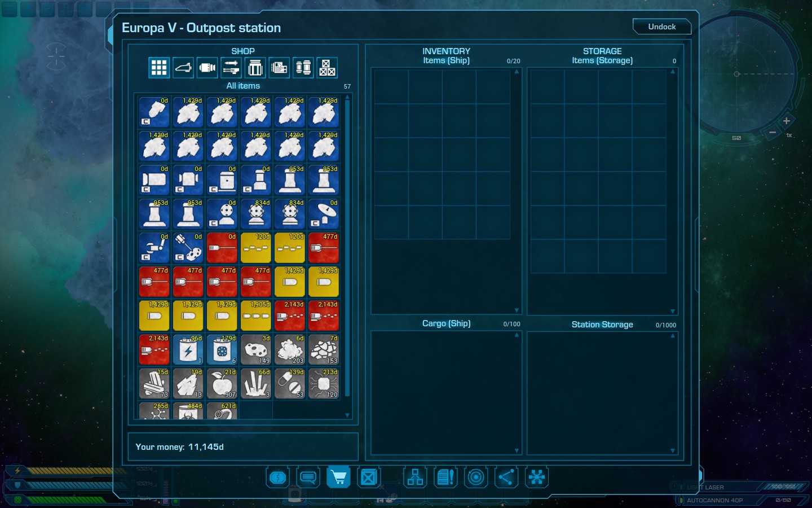Open the chat dialogue icon in bottom bar
Image resolution: width=812 pixels, height=508 pixels.
point(308,478)
